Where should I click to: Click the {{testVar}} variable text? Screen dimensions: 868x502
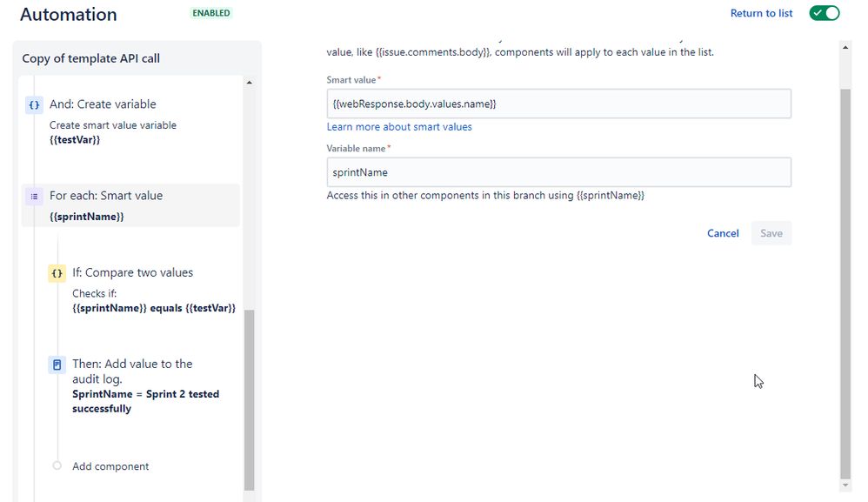75,139
